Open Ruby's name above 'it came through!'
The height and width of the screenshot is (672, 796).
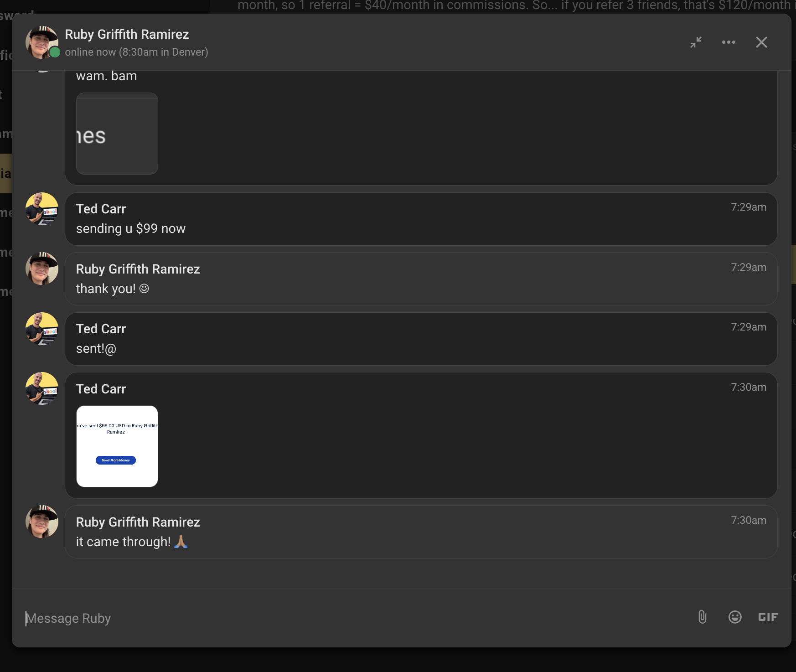[x=138, y=522]
